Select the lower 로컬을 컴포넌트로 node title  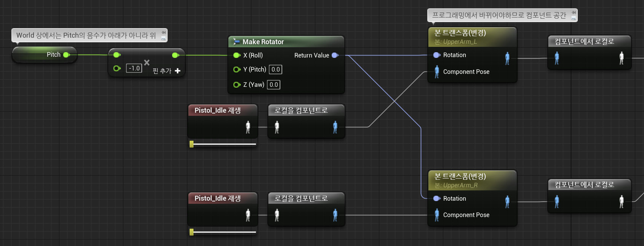[x=301, y=198]
